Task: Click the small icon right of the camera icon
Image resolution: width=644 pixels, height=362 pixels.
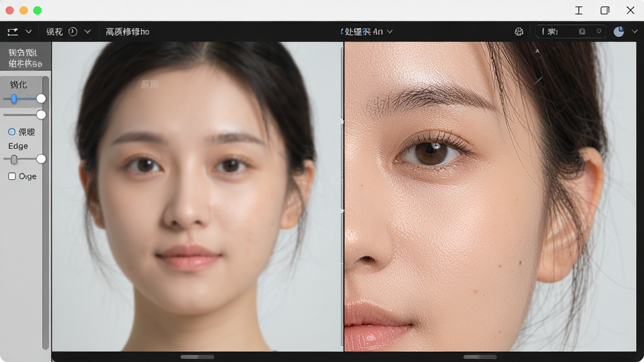Action: point(599,31)
